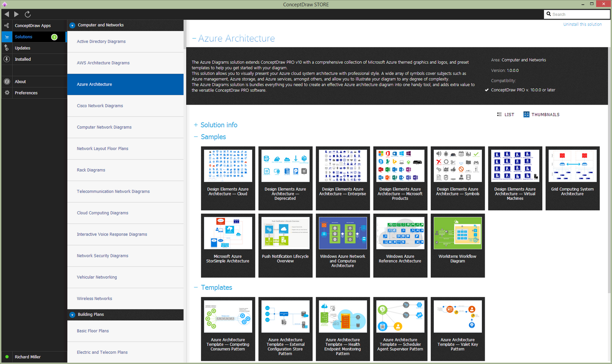Select Cloud Computing Diagrams solution

(125, 213)
